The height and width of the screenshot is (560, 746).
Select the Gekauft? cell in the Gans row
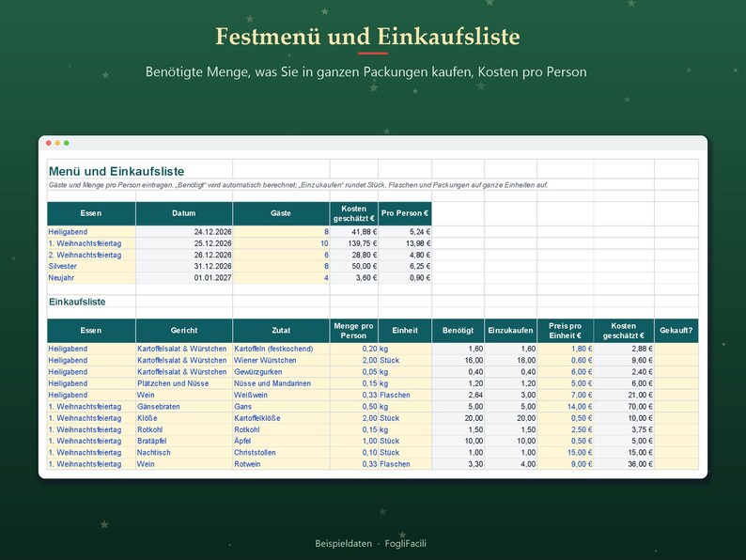coord(676,407)
